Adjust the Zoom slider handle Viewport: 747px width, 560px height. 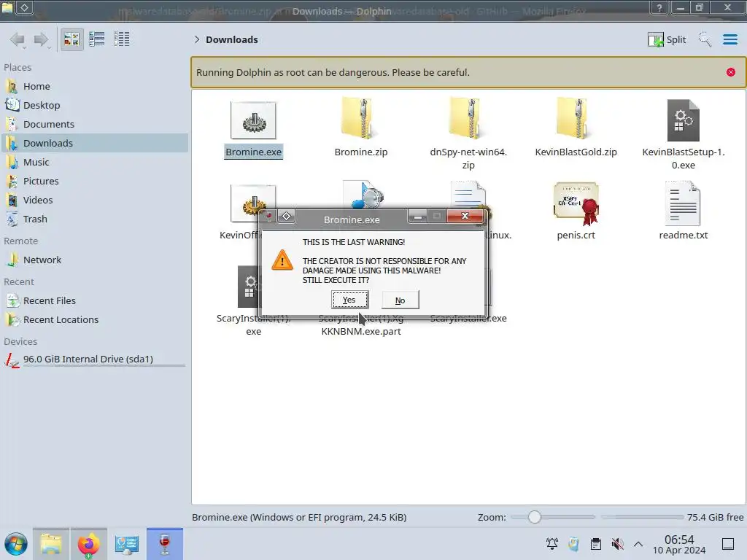pos(535,517)
